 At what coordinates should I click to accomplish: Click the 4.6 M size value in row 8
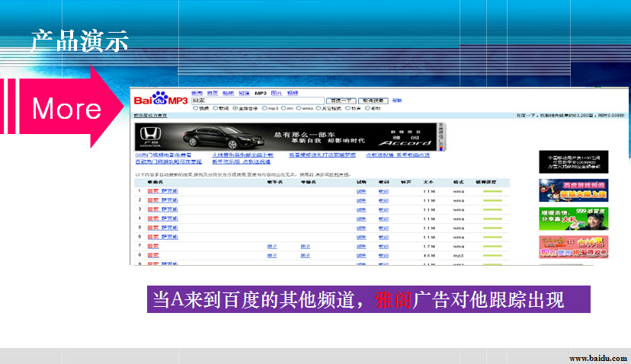pos(429,255)
